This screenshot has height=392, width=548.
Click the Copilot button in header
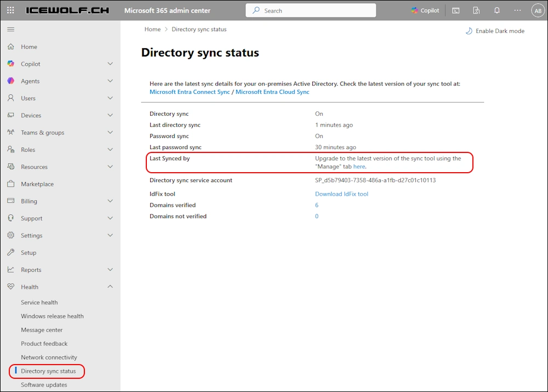(x=425, y=10)
